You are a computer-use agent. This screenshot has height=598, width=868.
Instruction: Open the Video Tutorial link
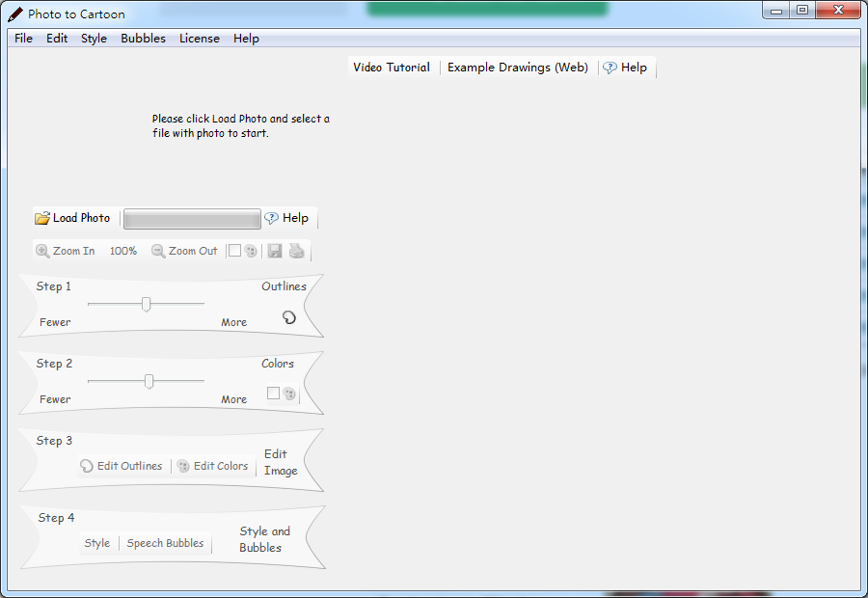[392, 68]
